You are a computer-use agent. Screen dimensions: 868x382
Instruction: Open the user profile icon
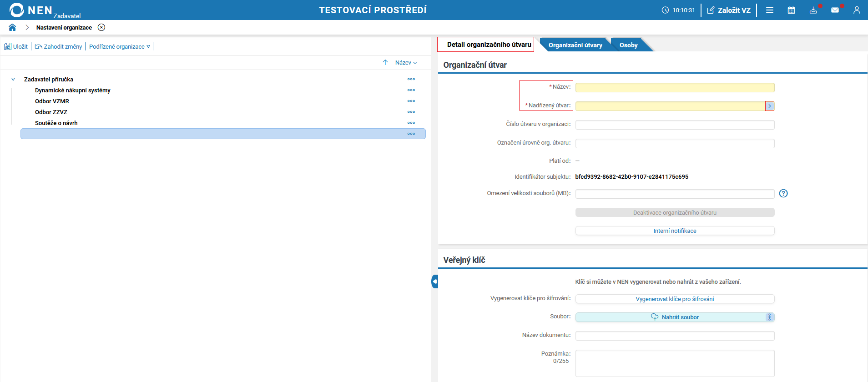tap(857, 10)
